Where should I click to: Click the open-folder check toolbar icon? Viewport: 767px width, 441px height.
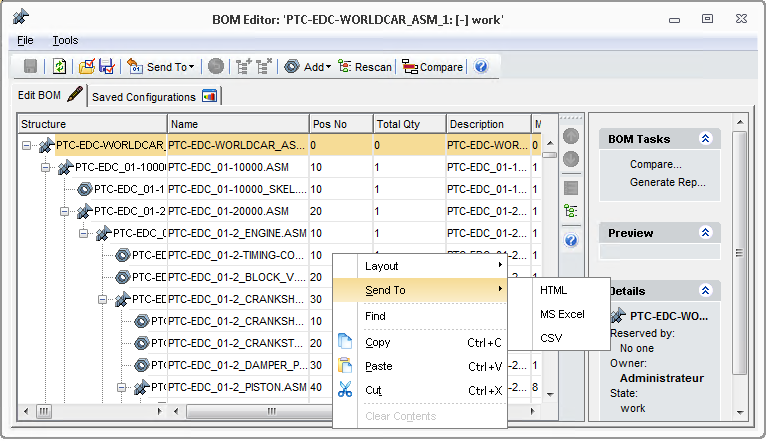tap(87, 66)
